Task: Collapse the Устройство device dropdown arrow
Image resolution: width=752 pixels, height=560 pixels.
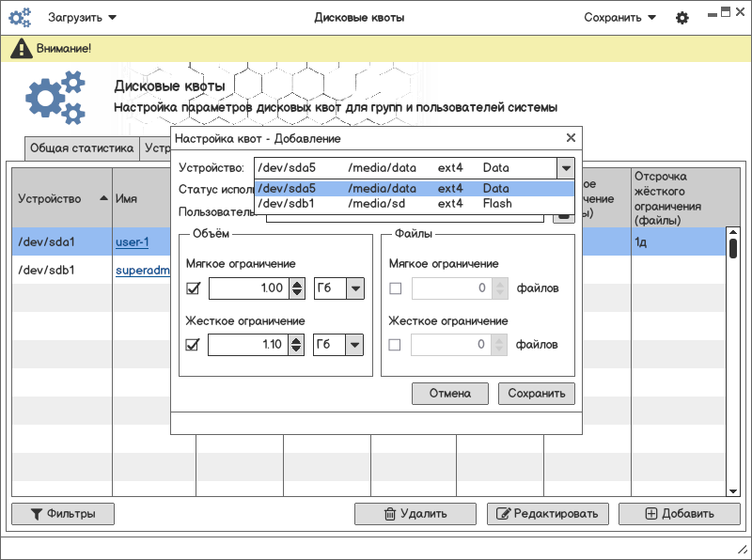Action: pos(565,168)
